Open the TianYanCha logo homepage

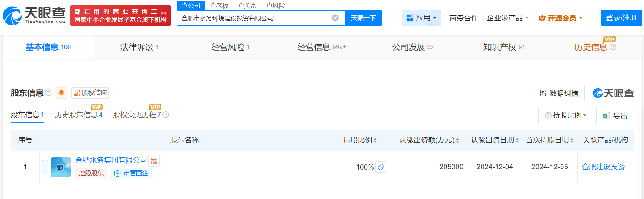[34, 16]
